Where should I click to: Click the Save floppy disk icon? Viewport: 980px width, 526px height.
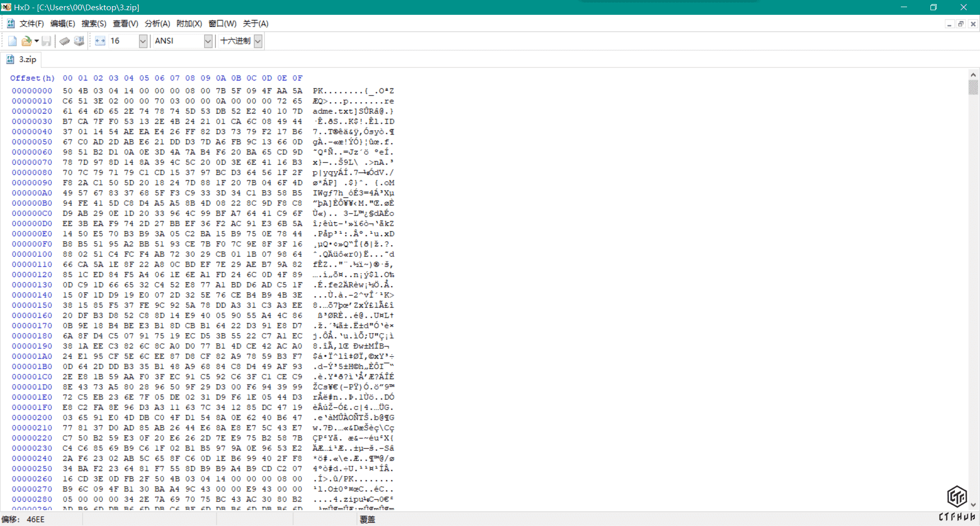click(x=46, y=41)
